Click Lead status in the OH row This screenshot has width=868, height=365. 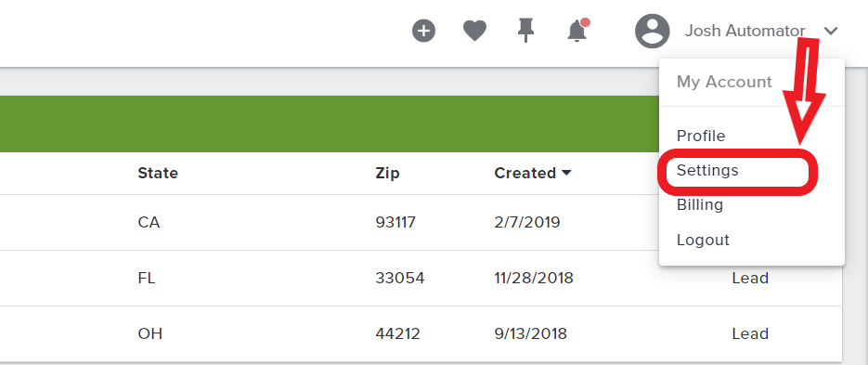click(x=750, y=334)
